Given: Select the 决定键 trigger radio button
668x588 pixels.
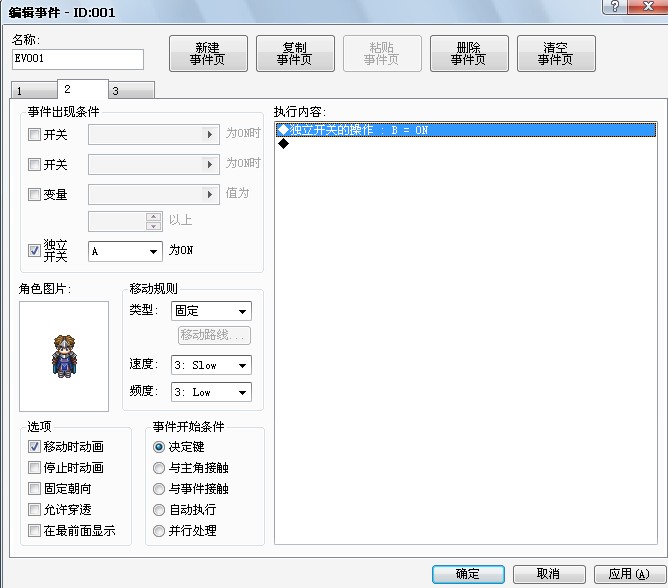Looking at the screenshot, I should (159, 447).
